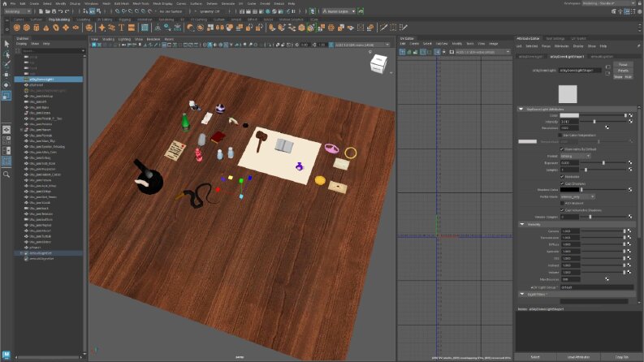
Task: Click the Presets button in Attribute Editor
Action: coord(623,71)
